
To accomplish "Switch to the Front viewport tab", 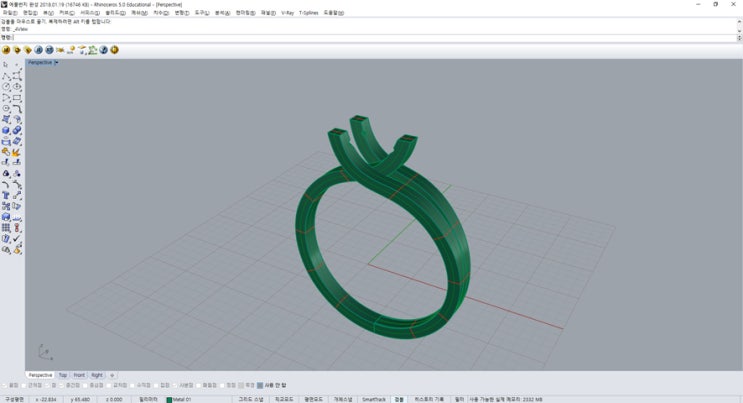I will tap(79, 375).
